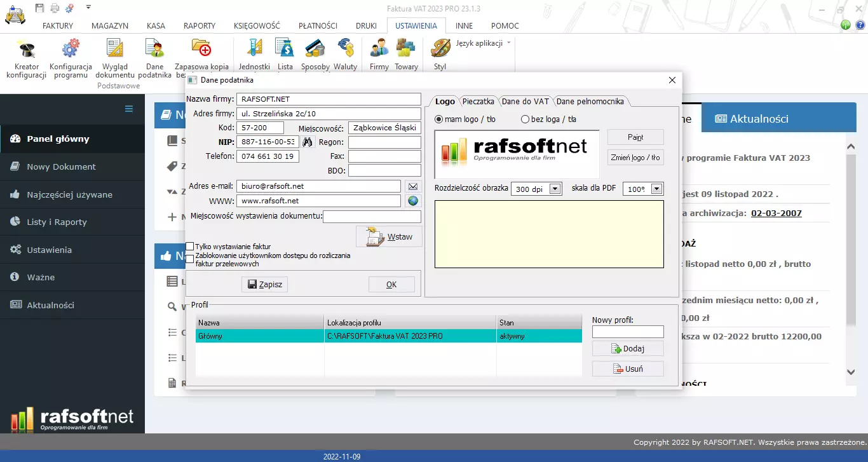The image size is (868, 462).
Task: Enable 'Tylko wystawianie faktur' checkbox
Action: (x=190, y=247)
